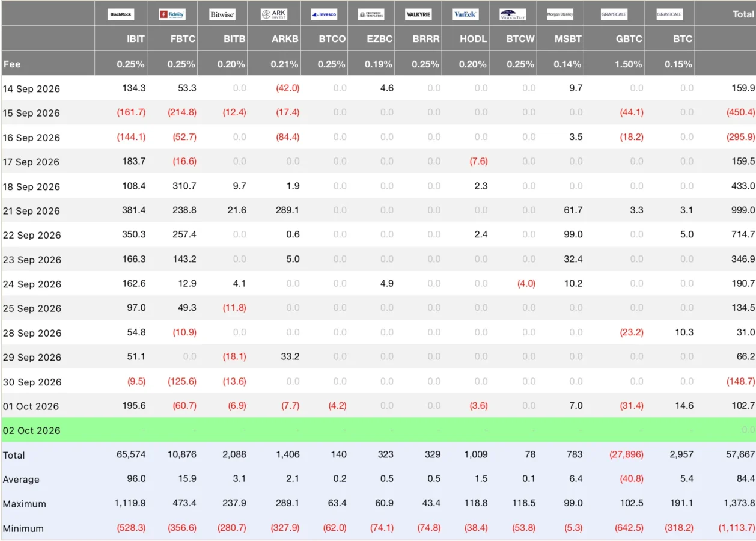Click the (450.4) total outflow value
The height and width of the screenshot is (541, 756).
click(x=740, y=112)
